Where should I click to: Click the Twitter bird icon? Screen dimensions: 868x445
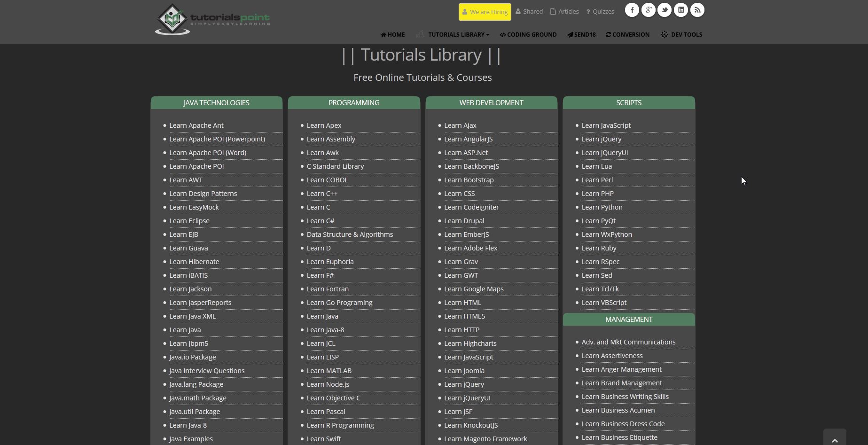coord(664,9)
